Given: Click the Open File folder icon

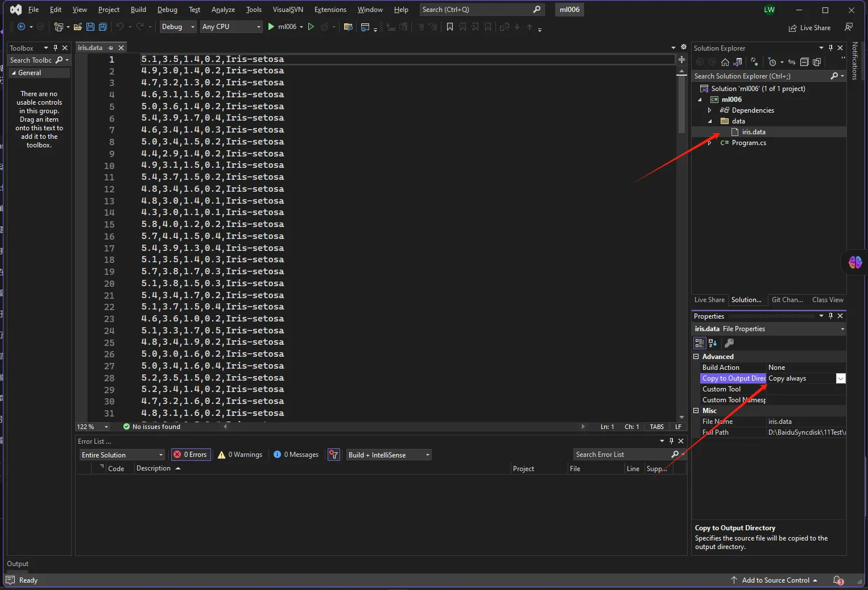Looking at the screenshot, I should 78,27.
